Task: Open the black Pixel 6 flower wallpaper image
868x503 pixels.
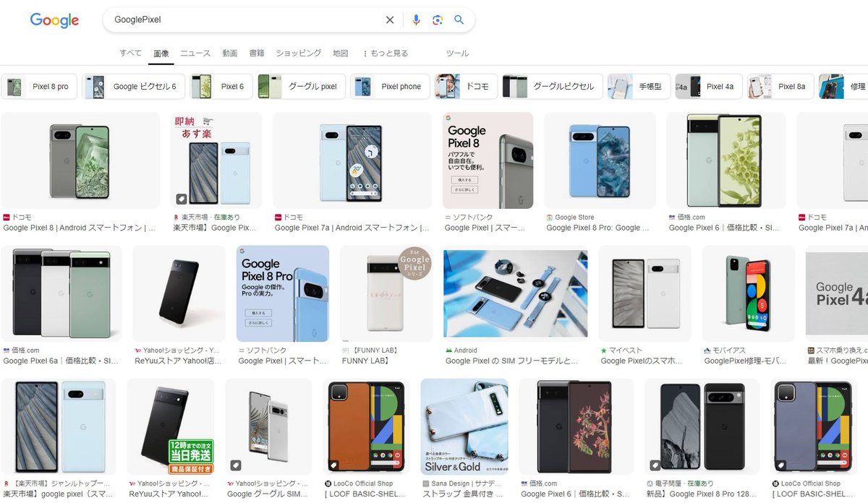Action: 576,426
